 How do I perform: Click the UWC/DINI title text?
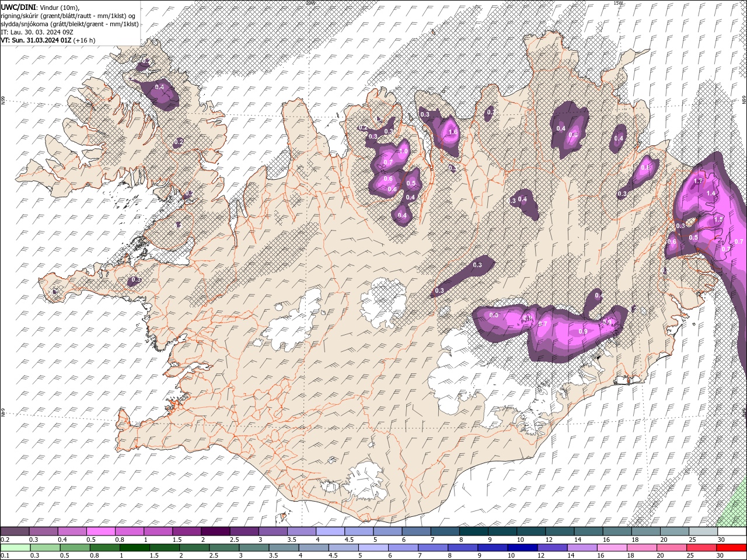coord(18,6)
